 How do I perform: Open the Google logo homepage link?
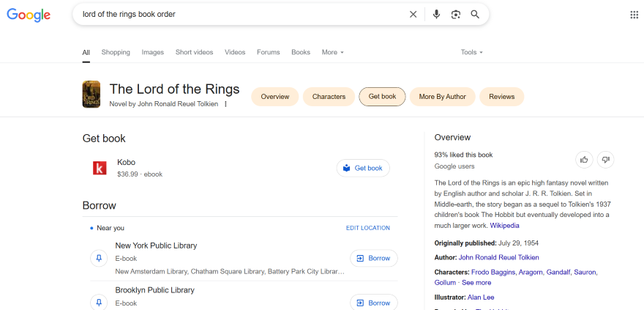[29, 15]
